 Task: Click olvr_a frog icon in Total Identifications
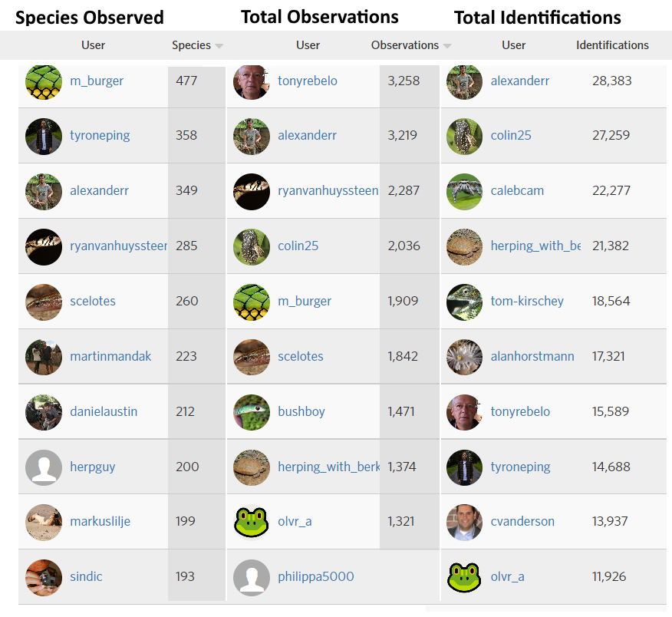pos(465,578)
